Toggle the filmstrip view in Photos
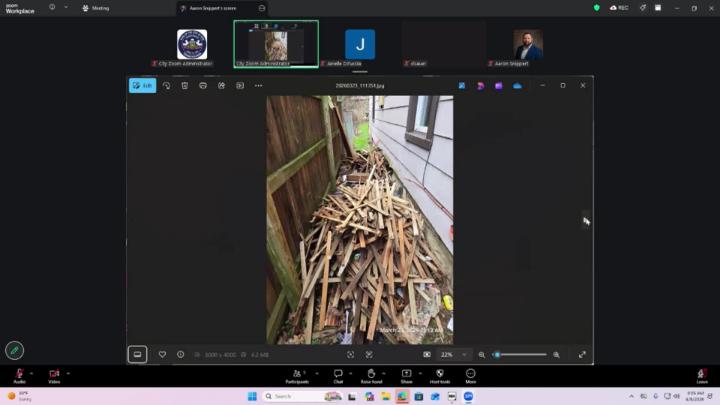The width and height of the screenshot is (720, 405). click(137, 354)
